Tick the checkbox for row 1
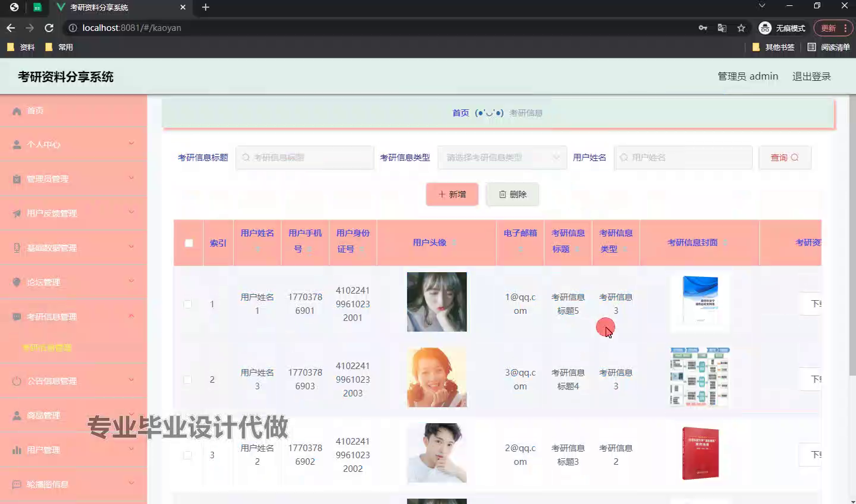 coord(188,304)
